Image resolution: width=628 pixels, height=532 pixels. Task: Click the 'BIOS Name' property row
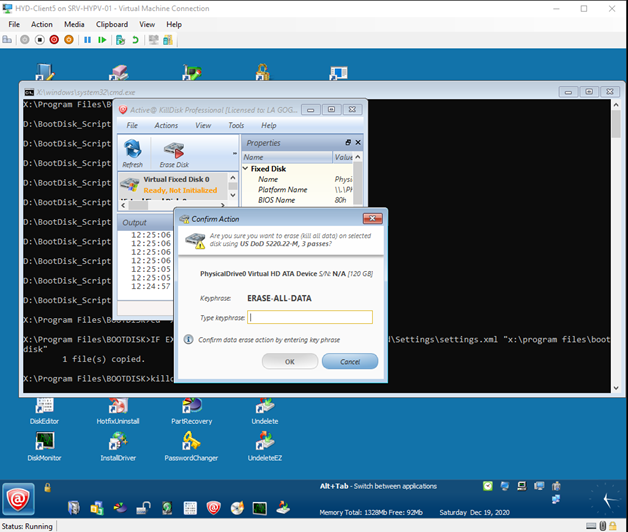click(x=298, y=200)
